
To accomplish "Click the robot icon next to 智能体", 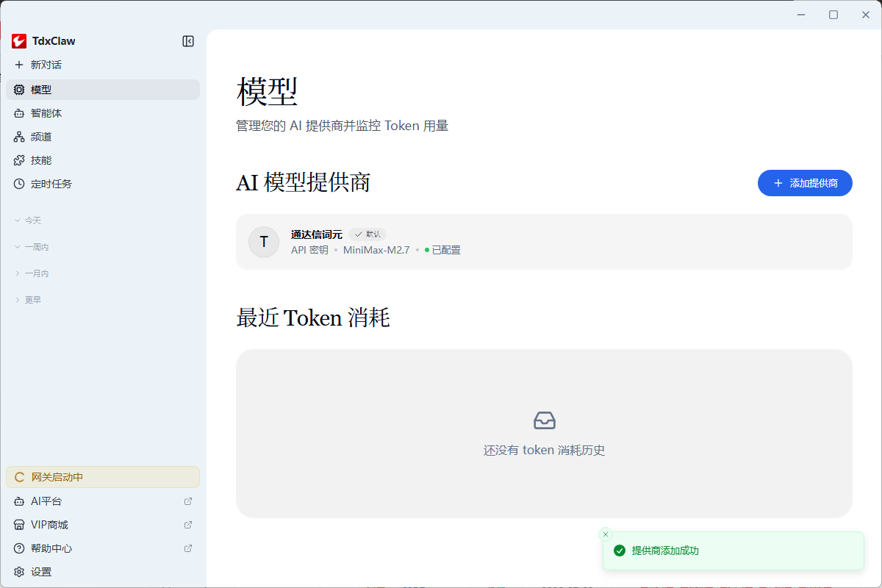I will pos(19,113).
